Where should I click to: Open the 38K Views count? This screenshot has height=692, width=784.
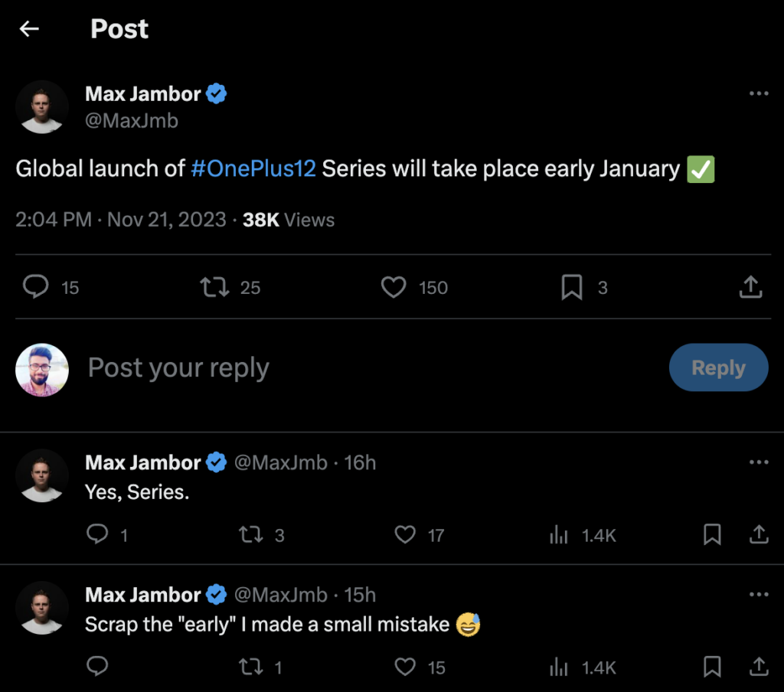pos(288,220)
